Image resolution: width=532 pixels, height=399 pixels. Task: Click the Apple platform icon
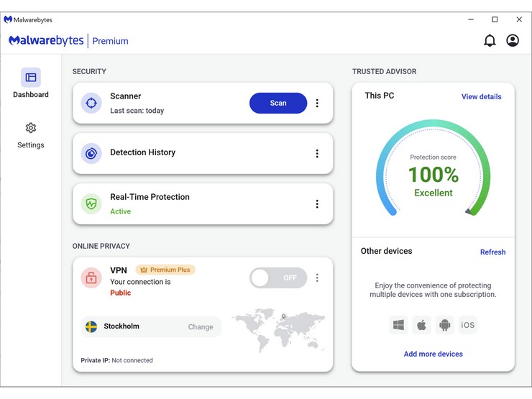click(422, 325)
